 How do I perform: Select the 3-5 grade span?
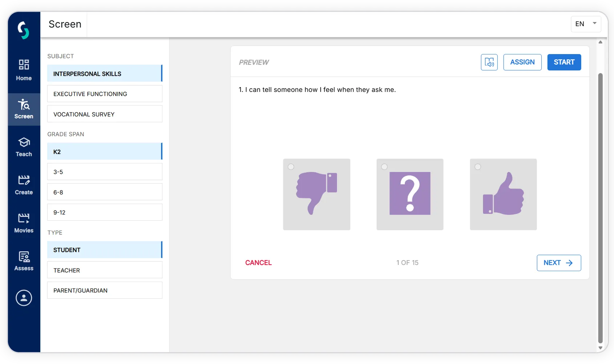click(105, 172)
